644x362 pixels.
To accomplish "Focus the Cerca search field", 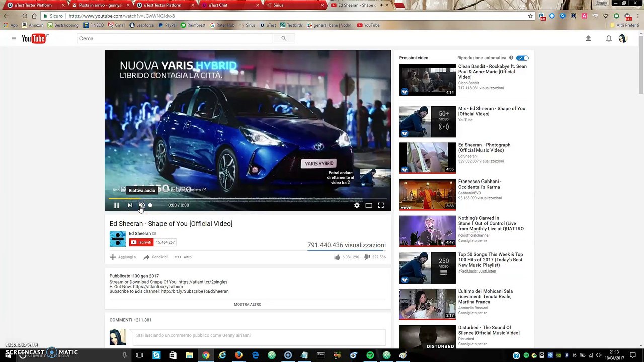I will pyautogui.click(x=175, y=38).
